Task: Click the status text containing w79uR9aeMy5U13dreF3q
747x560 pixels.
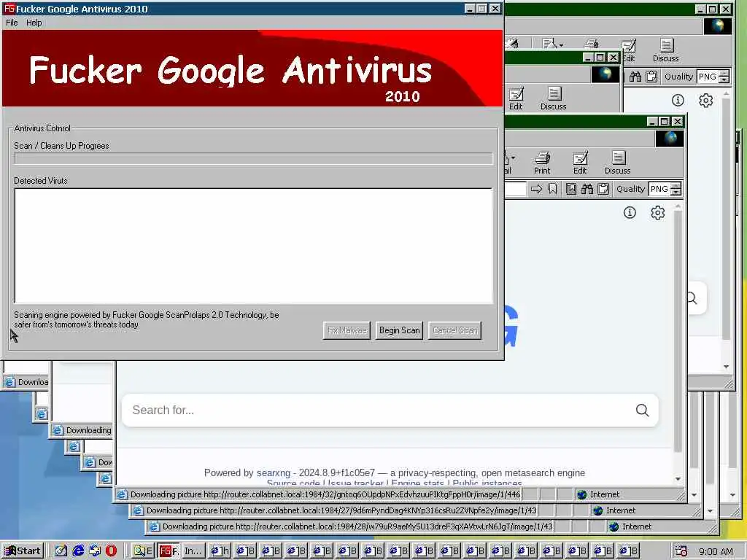Action: tap(357, 526)
